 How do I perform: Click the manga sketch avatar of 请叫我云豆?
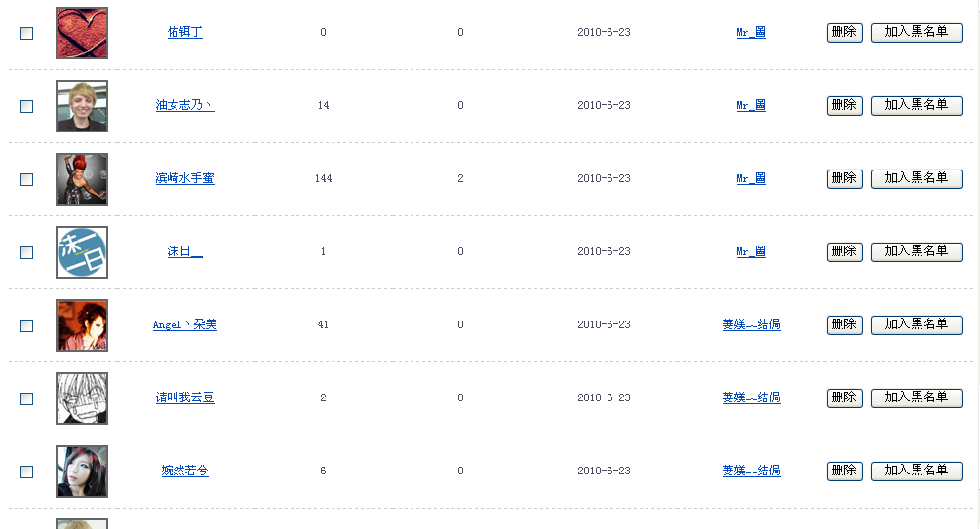[x=82, y=398]
